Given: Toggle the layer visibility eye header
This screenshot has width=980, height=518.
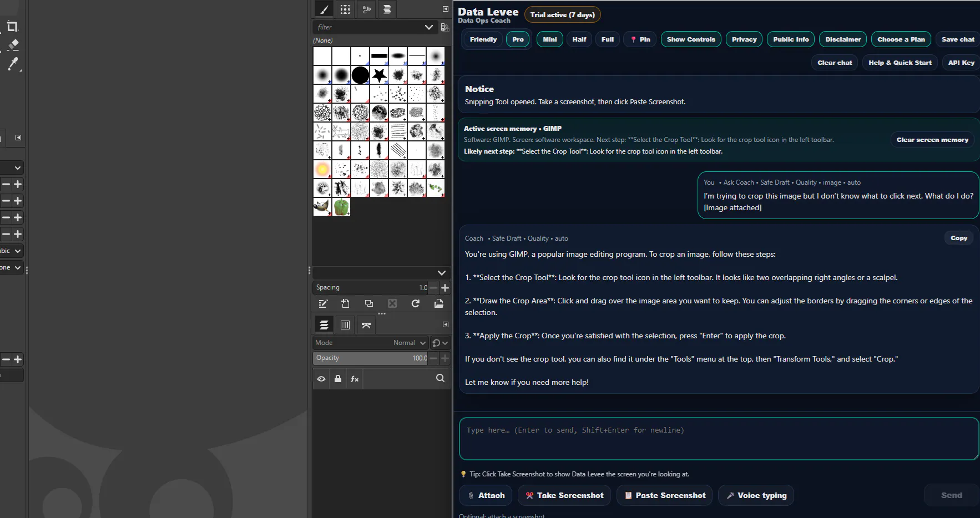Looking at the screenshot, I should [x=321, y=379].
